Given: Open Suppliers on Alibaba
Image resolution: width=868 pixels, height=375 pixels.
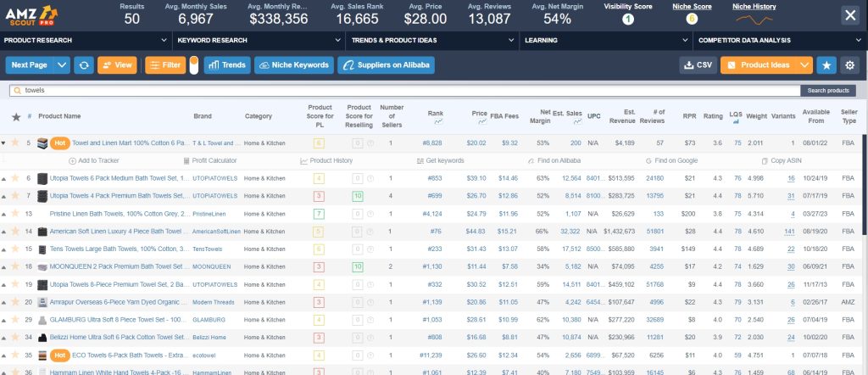Looking at the screenshot, I should point(385,64).
